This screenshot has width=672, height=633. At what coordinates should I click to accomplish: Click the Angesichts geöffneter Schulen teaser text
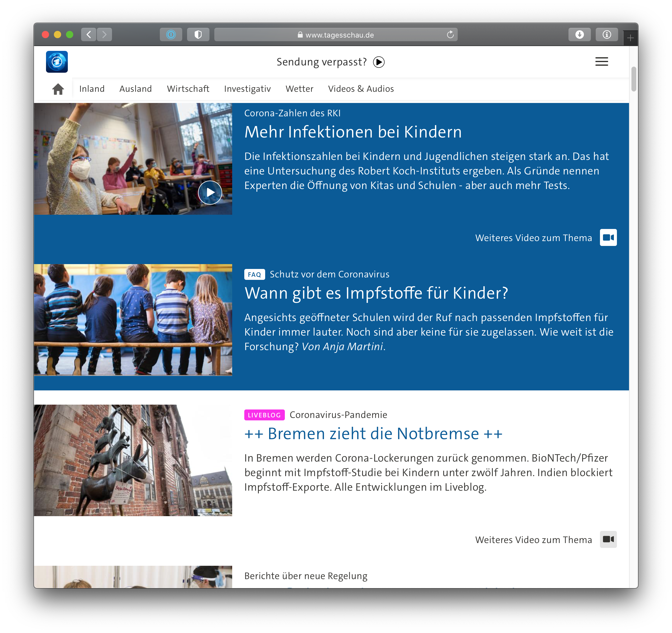click(429, 332)
